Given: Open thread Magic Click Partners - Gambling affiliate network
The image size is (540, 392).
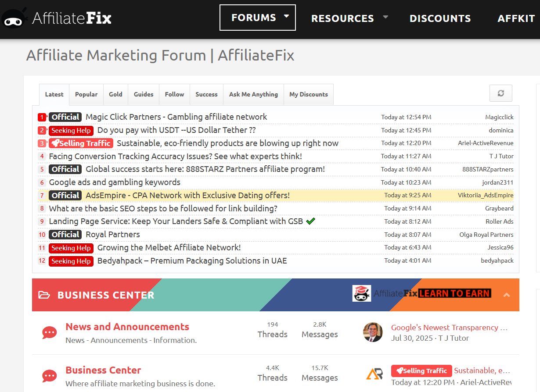Looking at the screenshot, I should click(x=176, y=117).
